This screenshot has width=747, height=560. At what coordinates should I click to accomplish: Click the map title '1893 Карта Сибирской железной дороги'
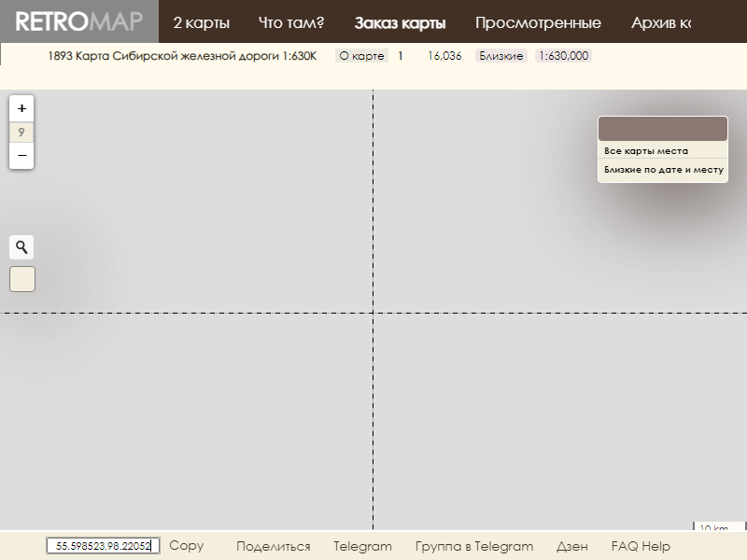[x=182, y=56]
